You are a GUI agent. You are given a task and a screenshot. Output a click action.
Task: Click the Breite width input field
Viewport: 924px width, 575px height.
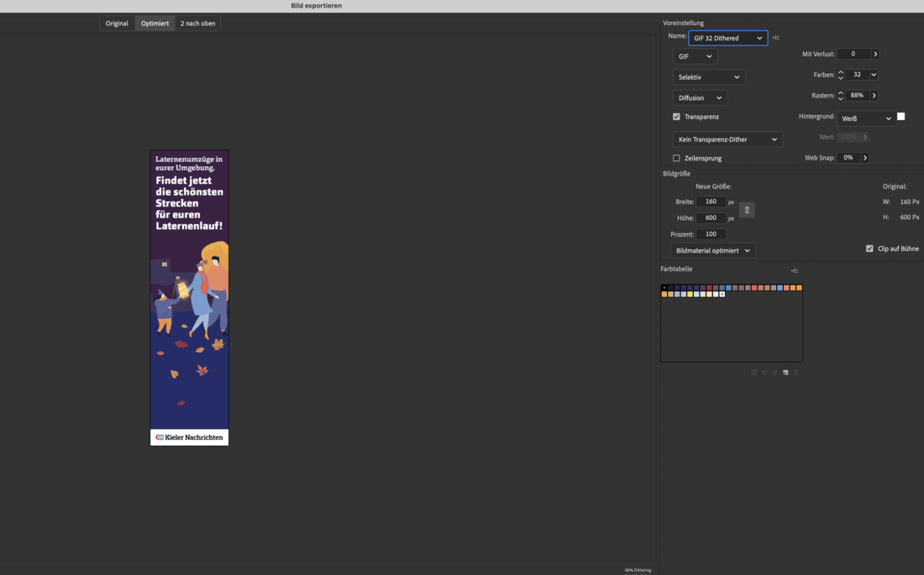pyautogui.click(x=711, y=201)
